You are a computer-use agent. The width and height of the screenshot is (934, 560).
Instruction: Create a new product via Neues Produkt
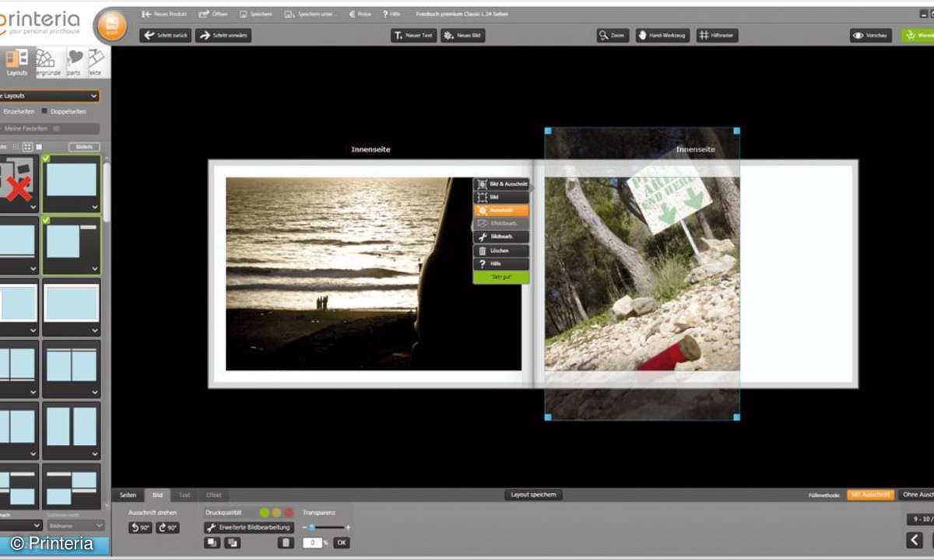point(163,14)
